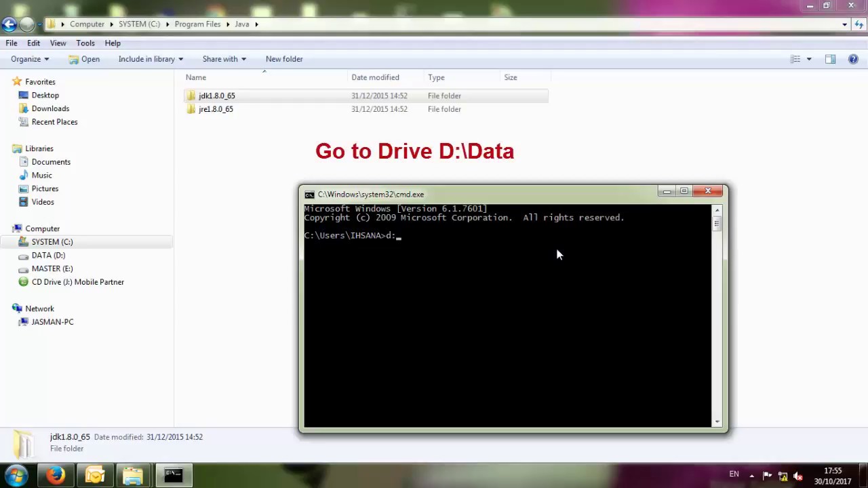
Task: Open the volume icon in system tray
Action: coord(798,476)
